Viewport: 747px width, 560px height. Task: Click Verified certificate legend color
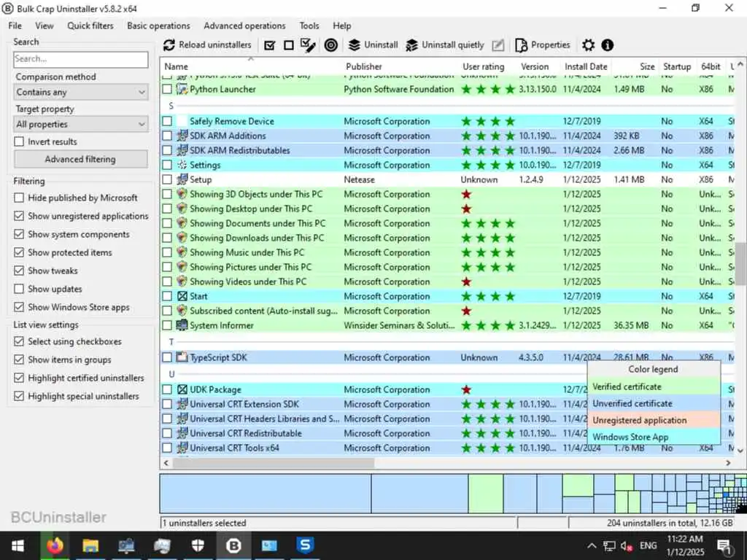click(x=655, y=386)
